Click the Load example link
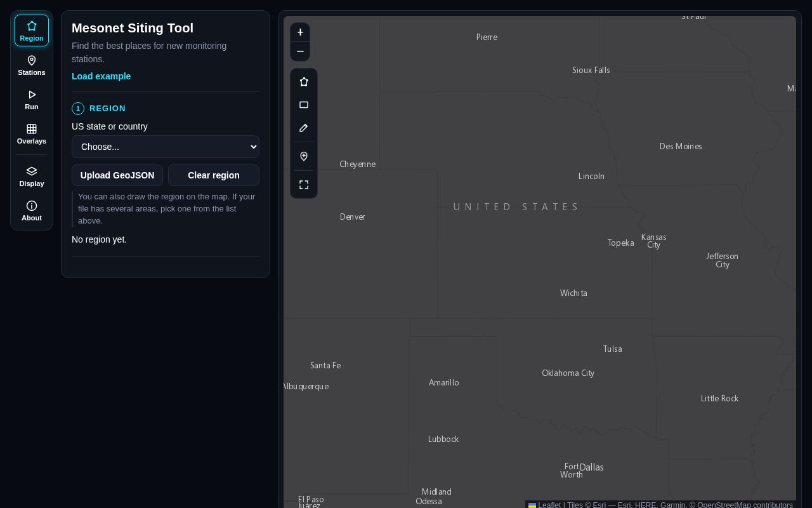This screenshot has height=508, width=812. [101, 76]
